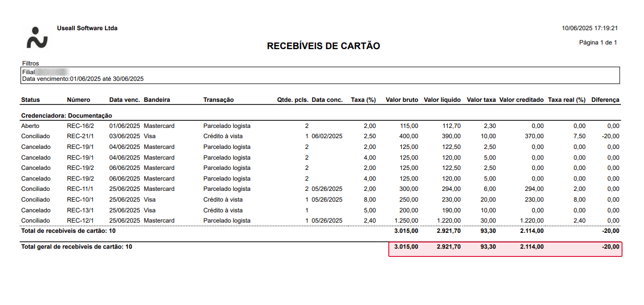Click the Página 1 de 1 indicator
The width and height of the screenshot is (644, 305).
(597, 42)
